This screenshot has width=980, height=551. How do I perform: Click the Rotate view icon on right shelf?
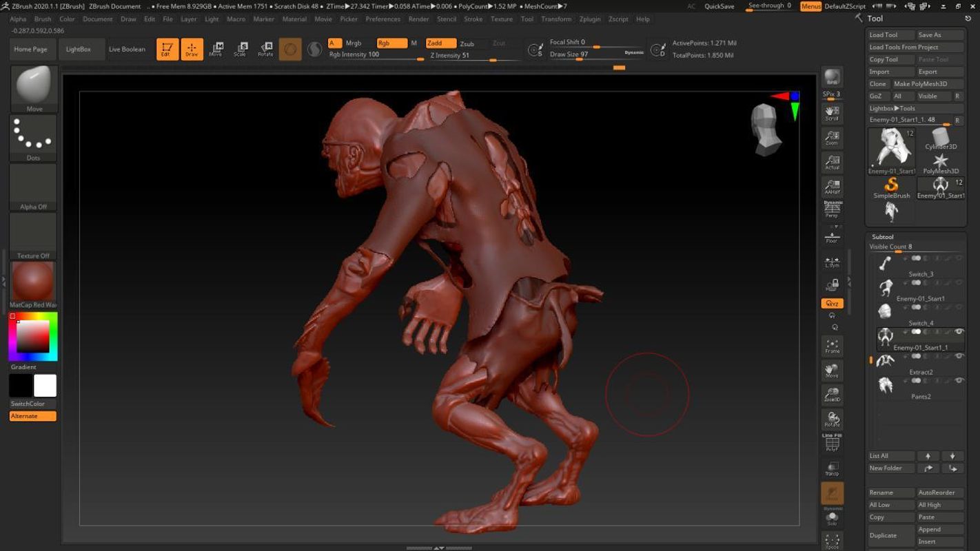click(832, 419)
